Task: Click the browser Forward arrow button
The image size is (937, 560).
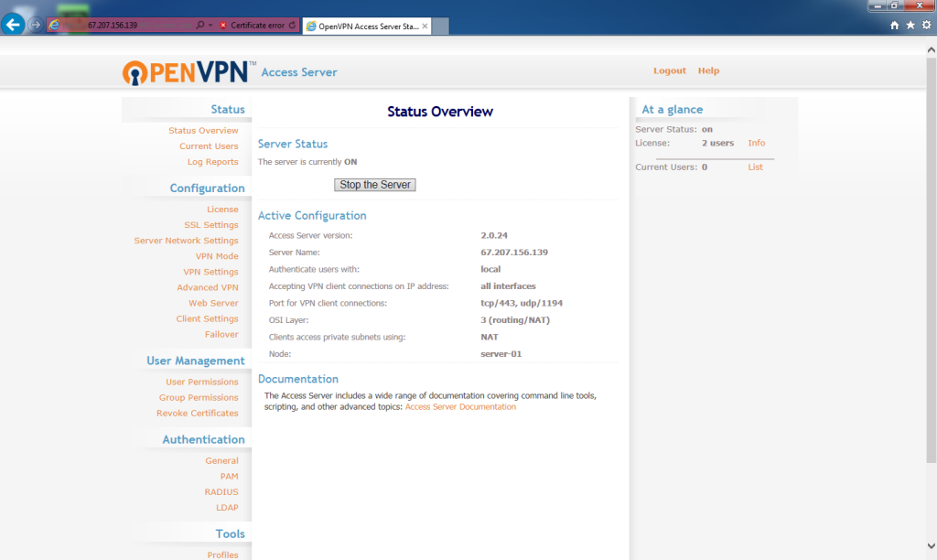Action: coord(36,25)
